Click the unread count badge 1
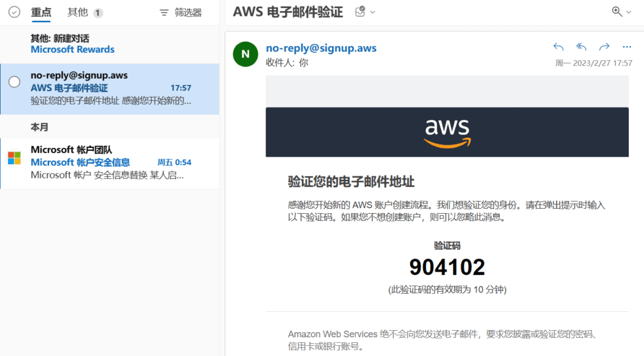Viewport: 644px width, 356px height. pos(97,13)
